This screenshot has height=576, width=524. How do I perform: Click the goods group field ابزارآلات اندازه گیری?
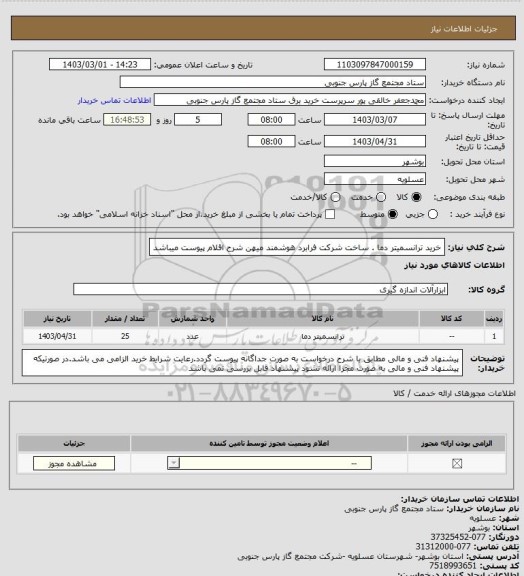[x=260, y=289]
